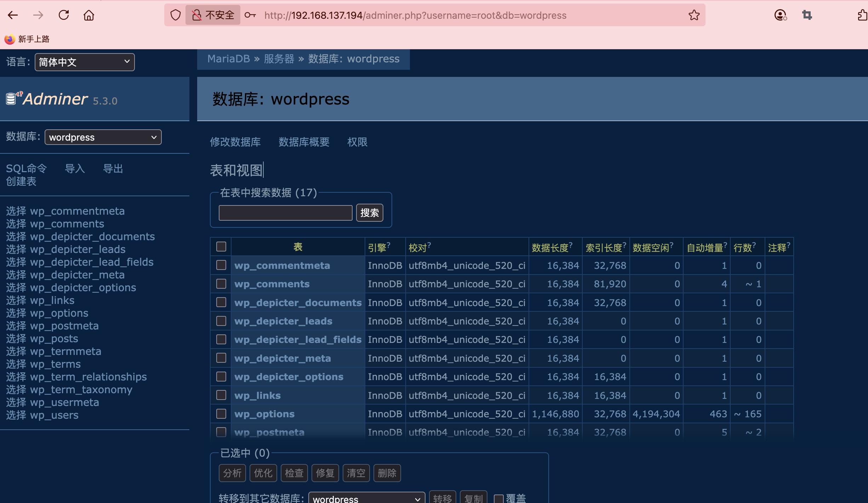Open help mark next to 数据空闲

(x=672, y=245)
